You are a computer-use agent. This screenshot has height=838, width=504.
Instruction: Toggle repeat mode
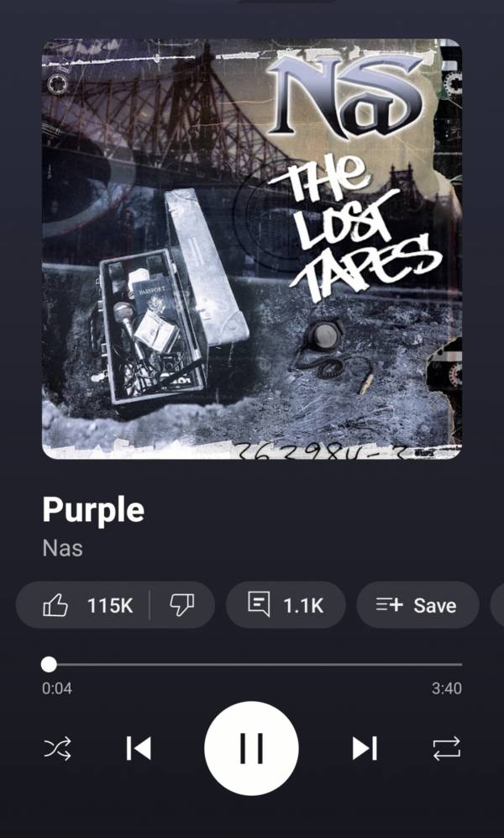[x=446, y=748]
